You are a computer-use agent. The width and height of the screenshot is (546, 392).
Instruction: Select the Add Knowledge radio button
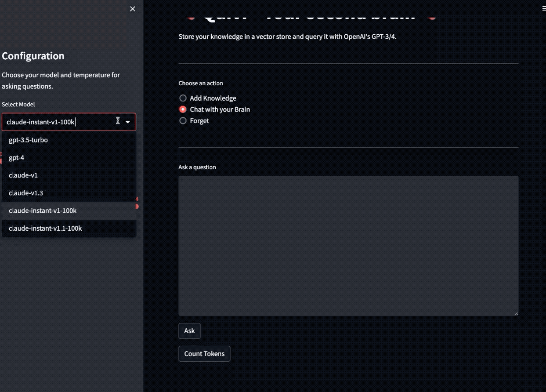pyautogui.click(x=183, y=98)
